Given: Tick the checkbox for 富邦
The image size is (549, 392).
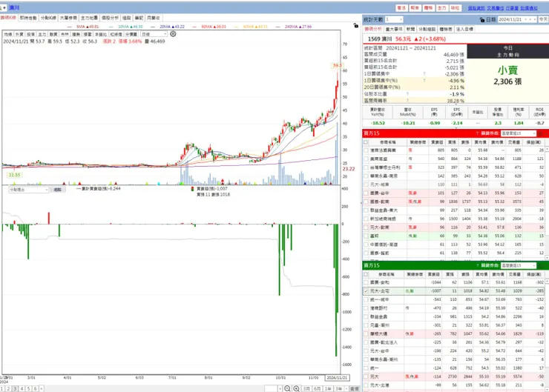Looking at the screenshot, I should coord(366,236).
